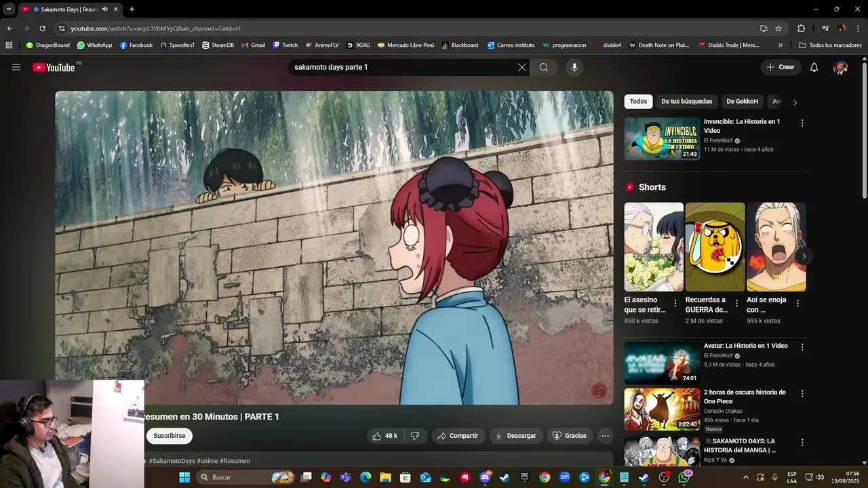
Task: Select De tus búsquedas chip
Action: tap(687, 102)
